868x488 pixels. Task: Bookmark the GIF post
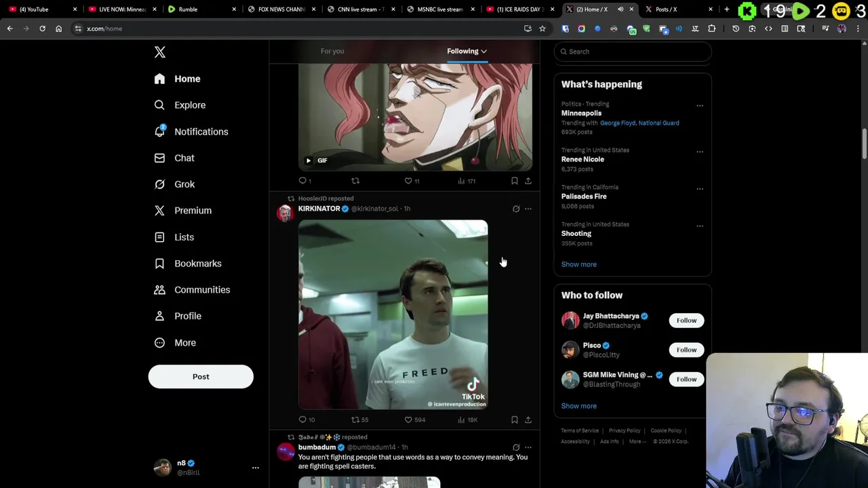tap(514, 181)
